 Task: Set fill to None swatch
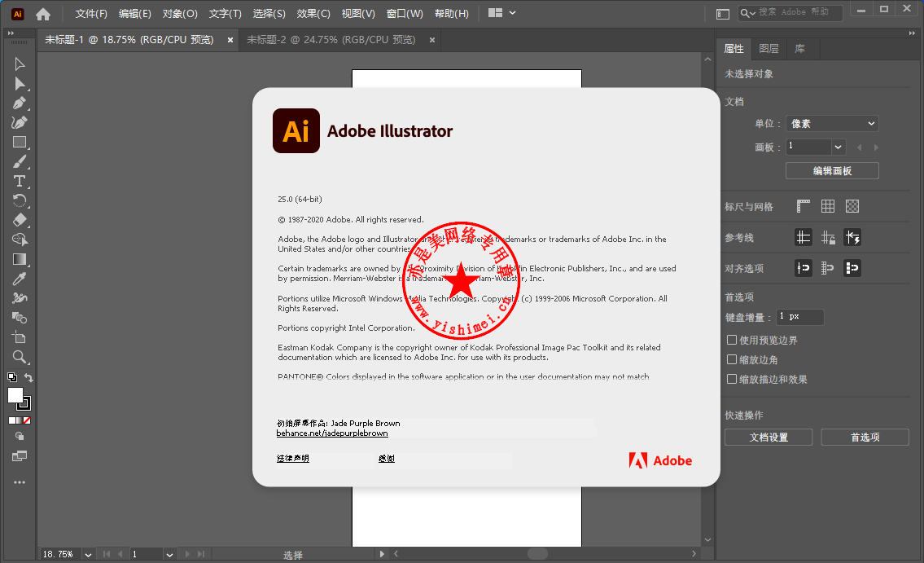point(27,420)
